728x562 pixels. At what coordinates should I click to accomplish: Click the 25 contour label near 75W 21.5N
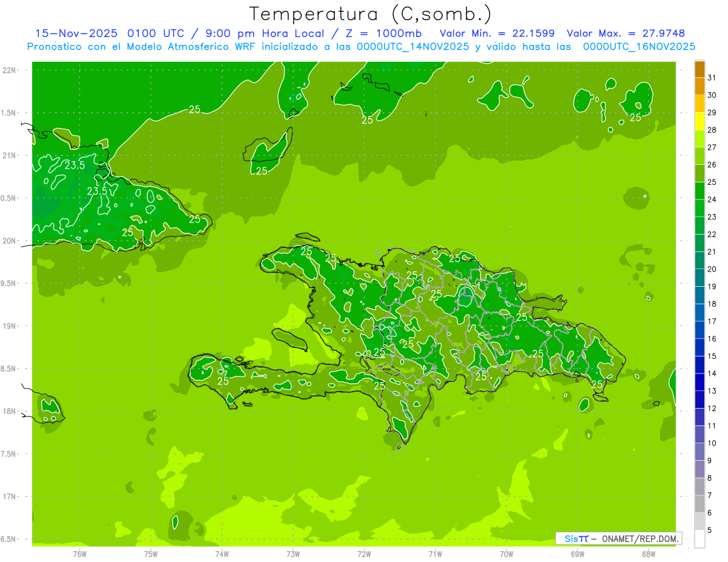click(x=195, y=110)
